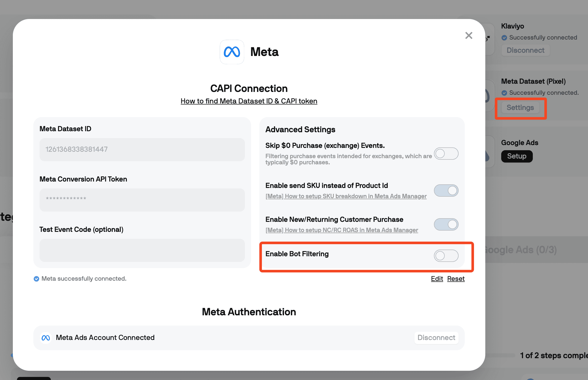Click Klaviyo's blue connected checkmark icon
The width and height of the screenshot is (588, 380).
pyautogui.click(x=504, y=38)
